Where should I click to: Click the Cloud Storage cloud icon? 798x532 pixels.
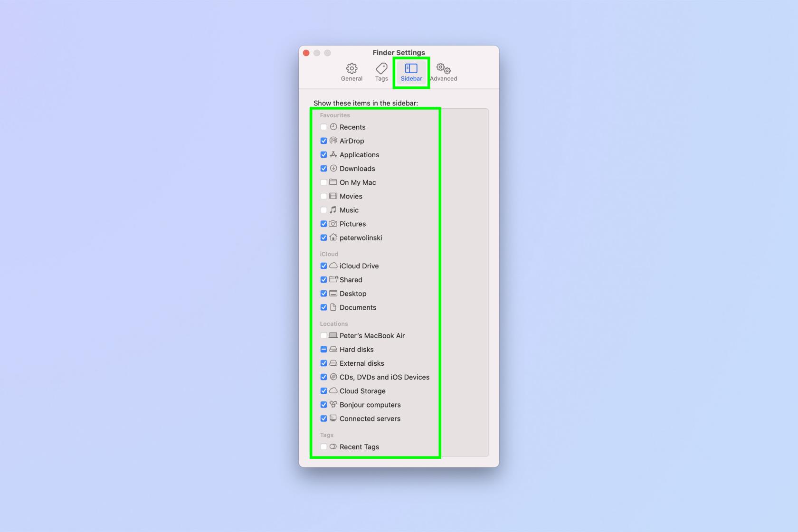[333, 390]
